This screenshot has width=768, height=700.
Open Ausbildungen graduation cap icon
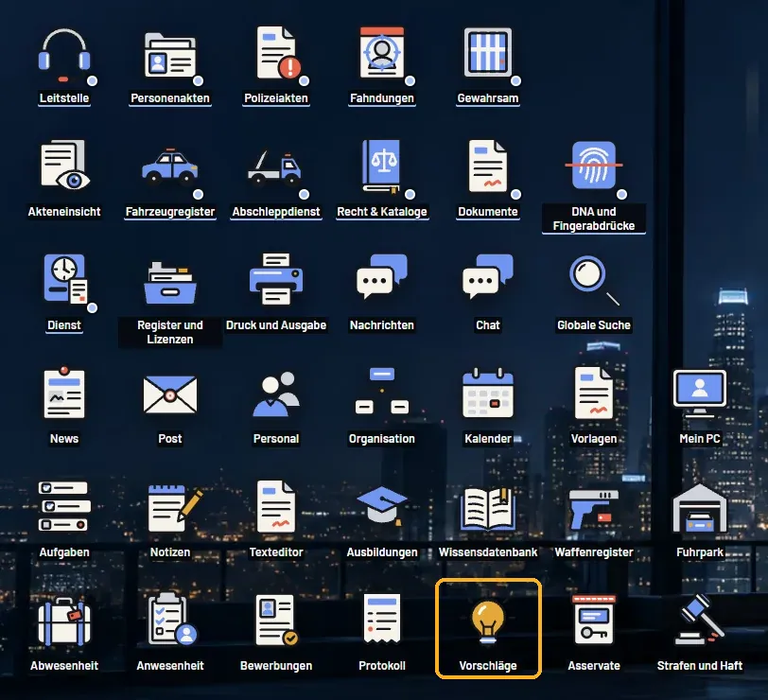click(x=382, y=505)
